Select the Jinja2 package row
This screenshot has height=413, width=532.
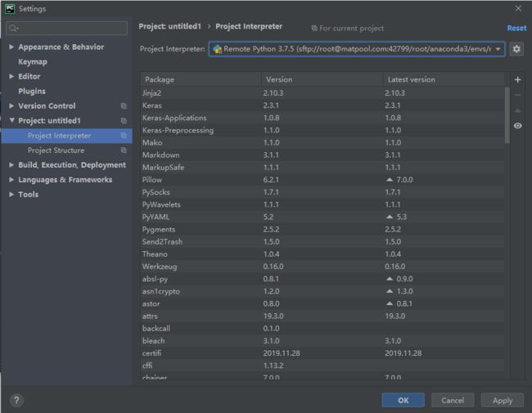coord(322,93)
